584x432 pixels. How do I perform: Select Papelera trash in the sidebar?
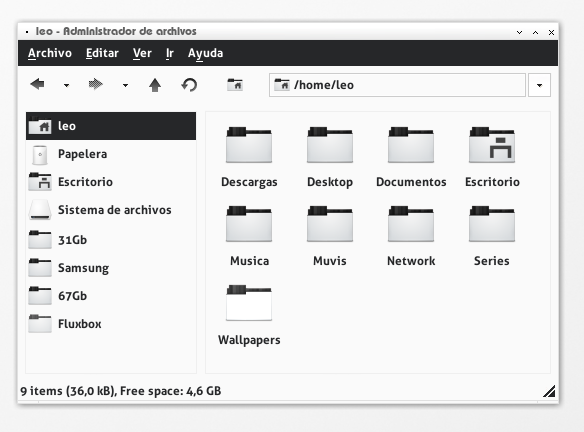click(111, 154)
